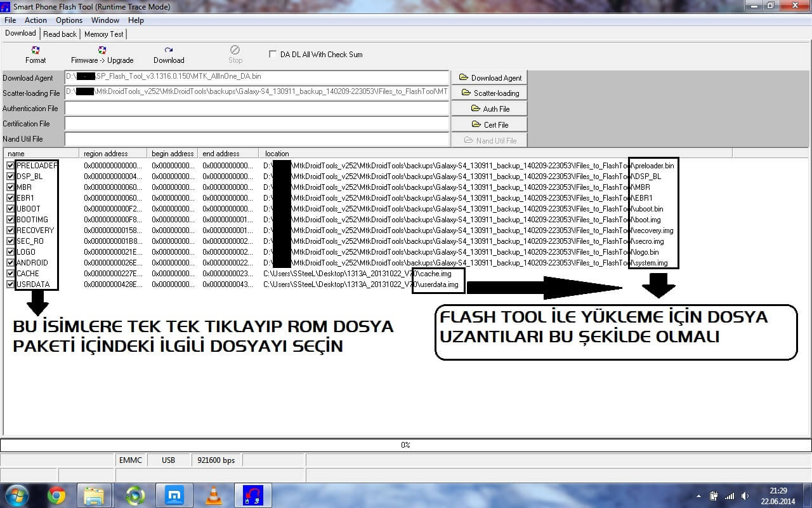Click the Auth File button
Viewport: 812px width, 508px height.
click(489, 109)
